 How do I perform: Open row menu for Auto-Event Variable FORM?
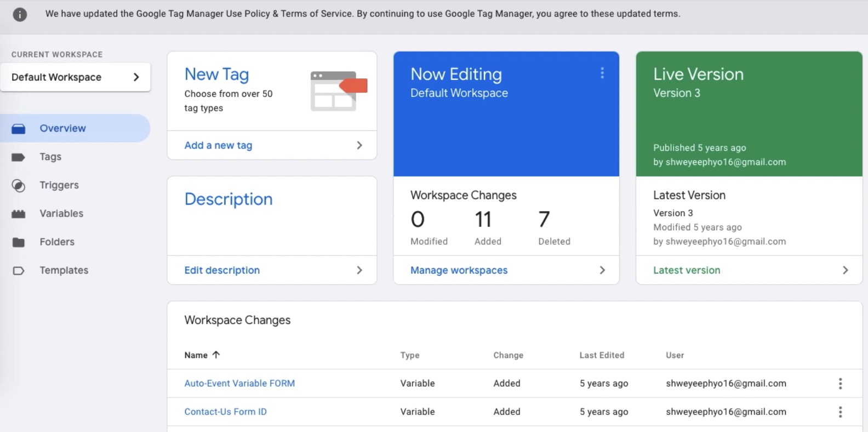coord(840,384)
